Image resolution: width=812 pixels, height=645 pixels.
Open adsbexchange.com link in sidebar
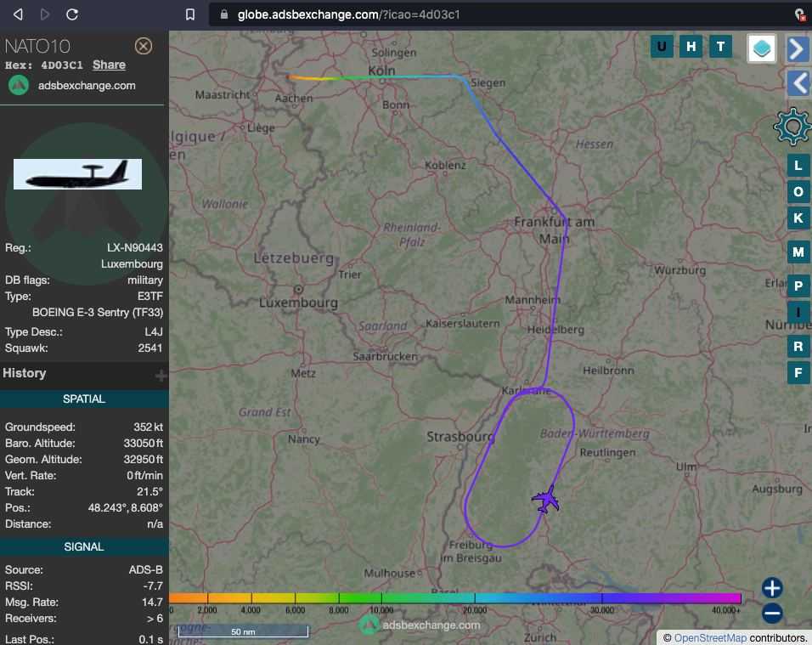point(87,86)
